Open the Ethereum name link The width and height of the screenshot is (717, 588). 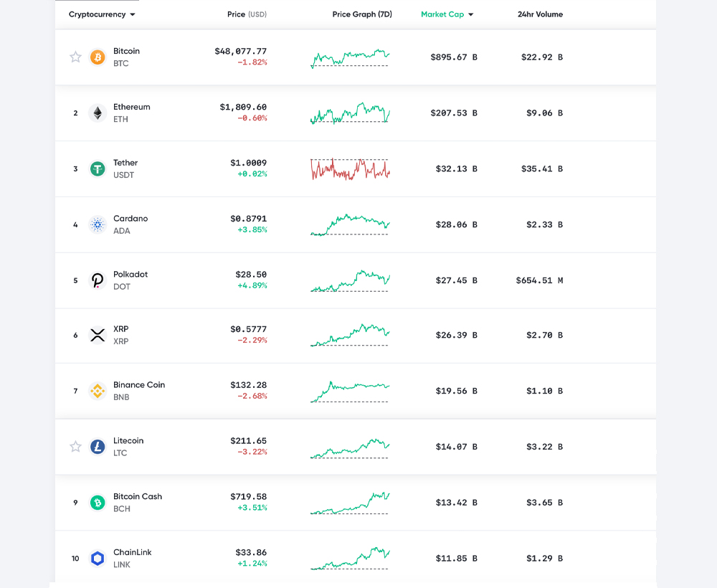[x=132, y=107]
